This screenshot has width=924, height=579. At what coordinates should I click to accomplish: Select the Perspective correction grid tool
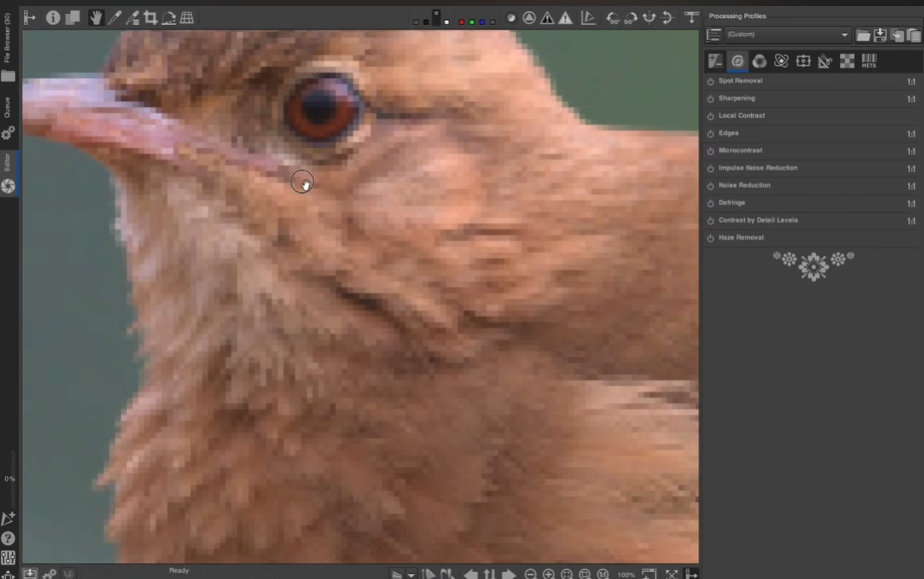tap(187, 17)
